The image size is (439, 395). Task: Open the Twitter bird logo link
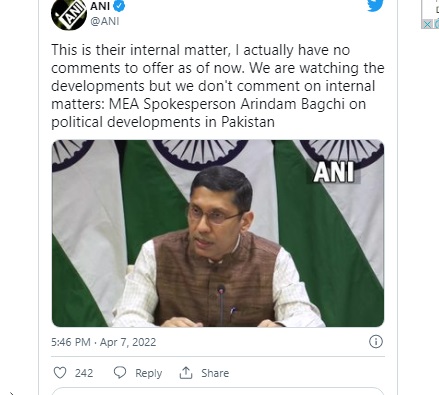[x=375, y=5]
